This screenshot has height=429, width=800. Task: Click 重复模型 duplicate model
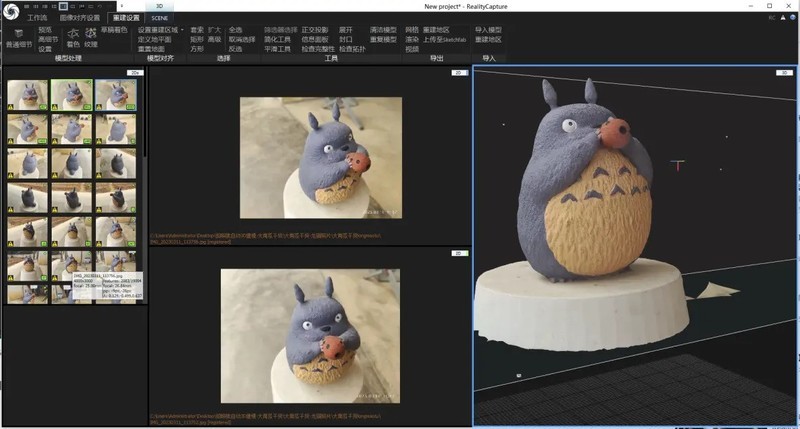[x=383, y=39]
